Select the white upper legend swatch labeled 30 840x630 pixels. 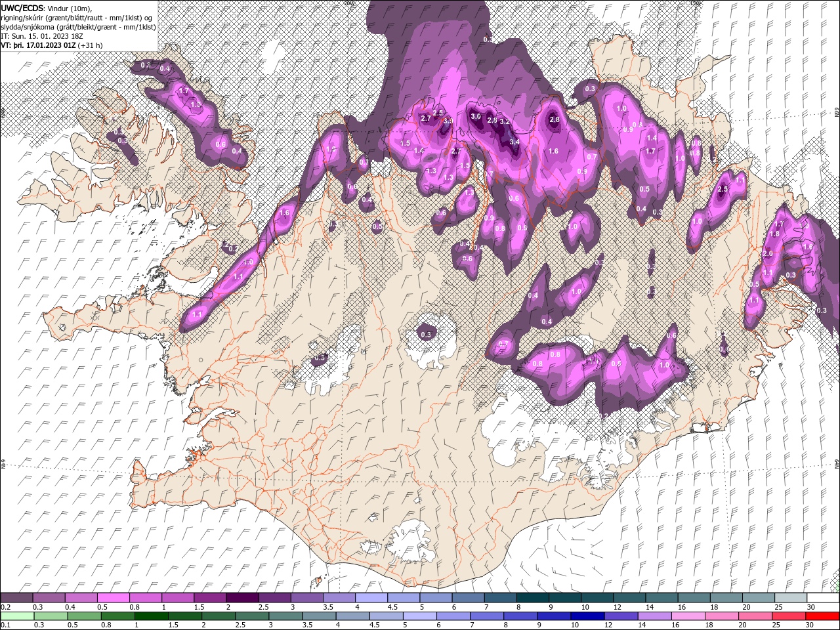tap(822, 598)
